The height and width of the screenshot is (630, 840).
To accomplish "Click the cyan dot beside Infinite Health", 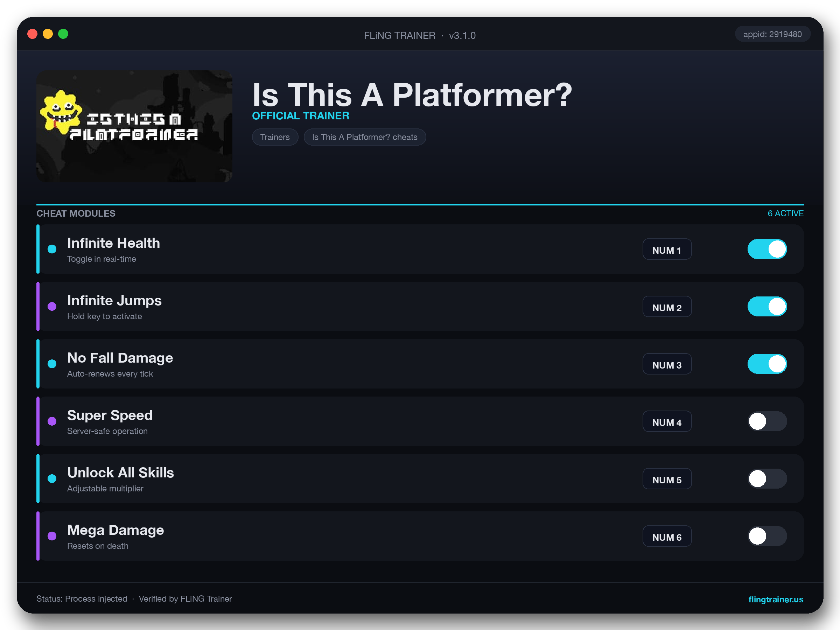I will click(x=52, y=249).
